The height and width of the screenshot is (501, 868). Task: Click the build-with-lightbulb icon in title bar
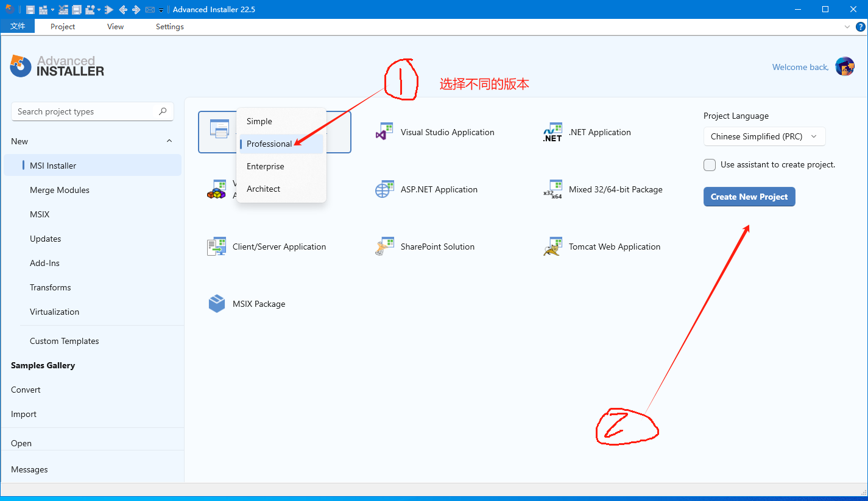pos(90,10)
